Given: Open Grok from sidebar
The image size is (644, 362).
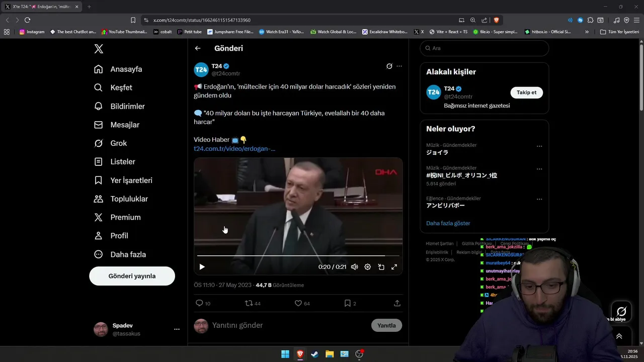Looking at the screenshot, I should (111, 143).
